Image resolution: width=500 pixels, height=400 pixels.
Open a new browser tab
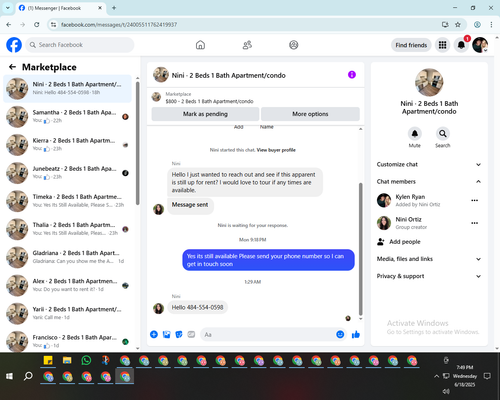click(114, 8)
